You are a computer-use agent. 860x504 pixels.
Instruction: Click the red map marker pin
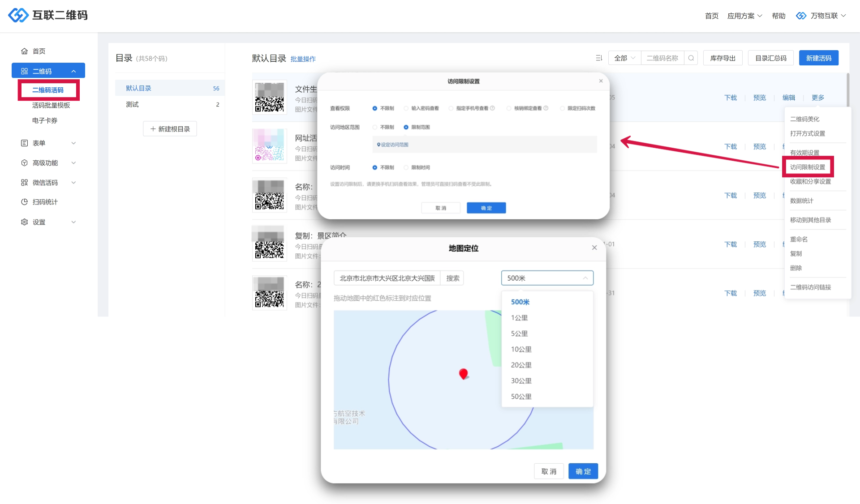pyautogui.click(x=464, y=374)
